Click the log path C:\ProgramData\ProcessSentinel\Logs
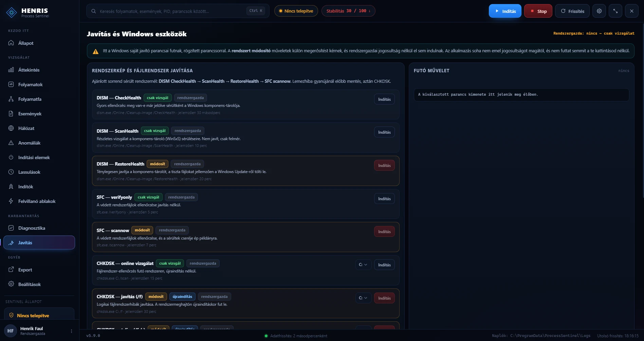Viewport: 644px width, 341px height. [550, 336]
